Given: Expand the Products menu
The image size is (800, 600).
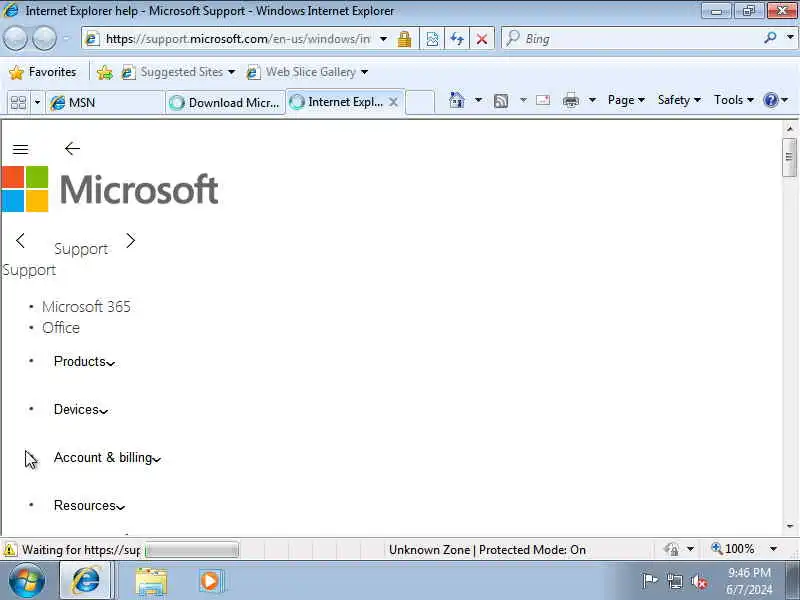Looking at the screenshot, I should click(84, 361).
